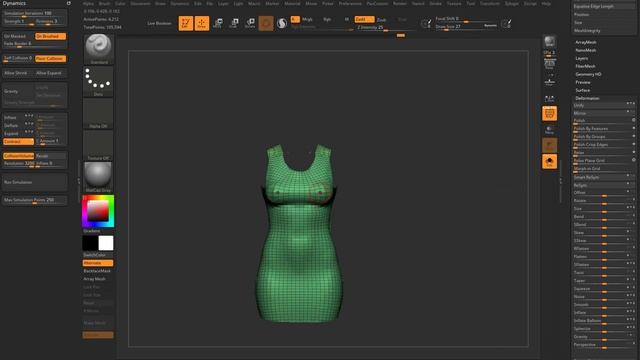This screenshot has height=360, width=640.
Task: Toggle the Mrgb channel button
Action: point(307,19)
